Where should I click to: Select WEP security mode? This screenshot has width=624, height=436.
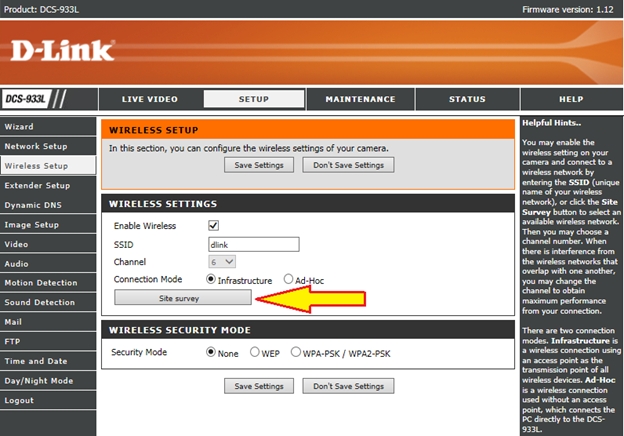coord(255,352)
